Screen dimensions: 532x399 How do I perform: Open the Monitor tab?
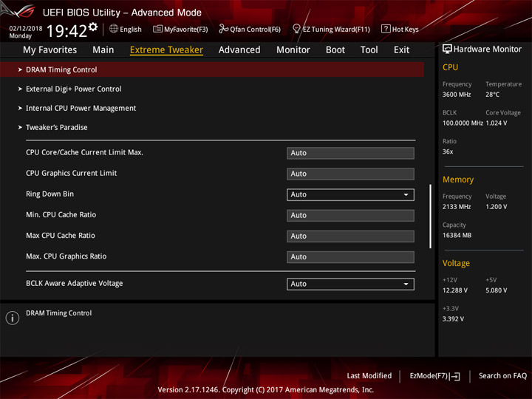pyautogui.click(x=293, y=50)
